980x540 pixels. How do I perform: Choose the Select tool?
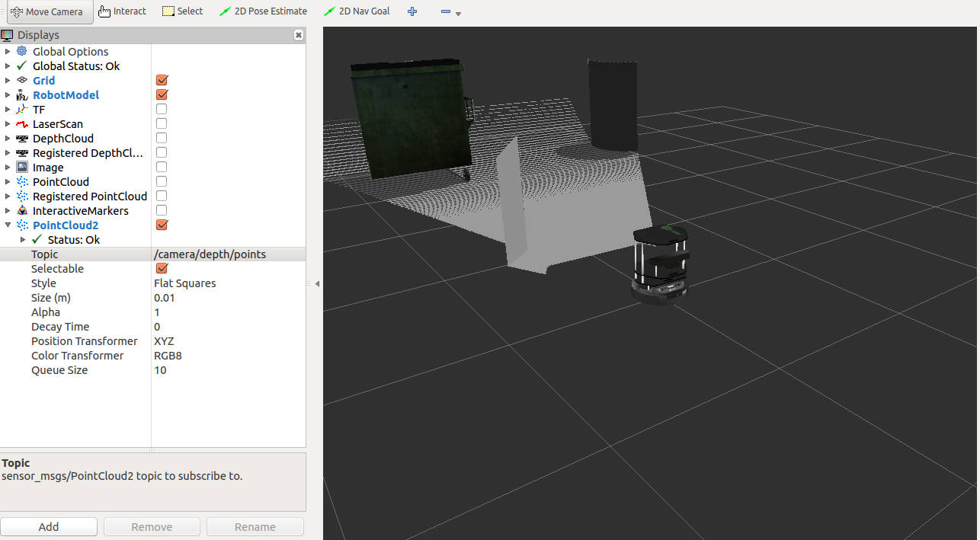point(182,11)
